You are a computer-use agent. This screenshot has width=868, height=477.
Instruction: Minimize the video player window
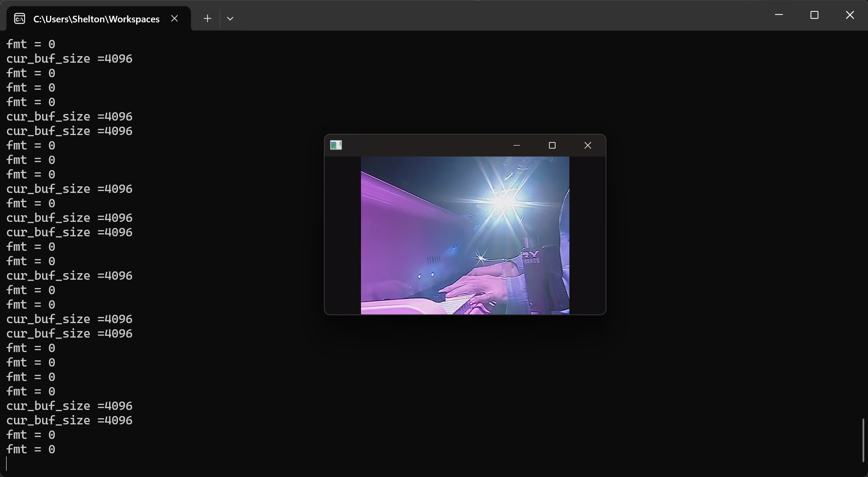coord(516,145)
